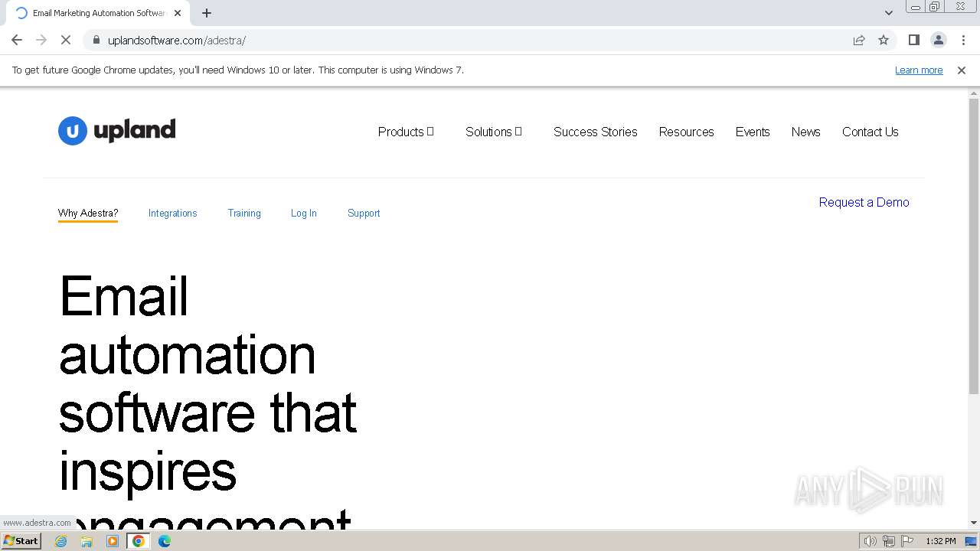
Task: Click the Upland logo
Action: click(117, 131)
